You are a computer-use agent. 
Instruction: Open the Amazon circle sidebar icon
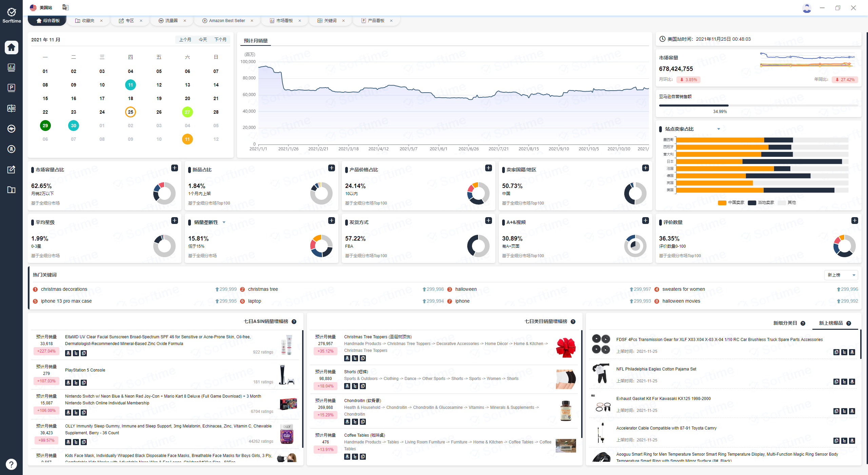coord(11,149)
